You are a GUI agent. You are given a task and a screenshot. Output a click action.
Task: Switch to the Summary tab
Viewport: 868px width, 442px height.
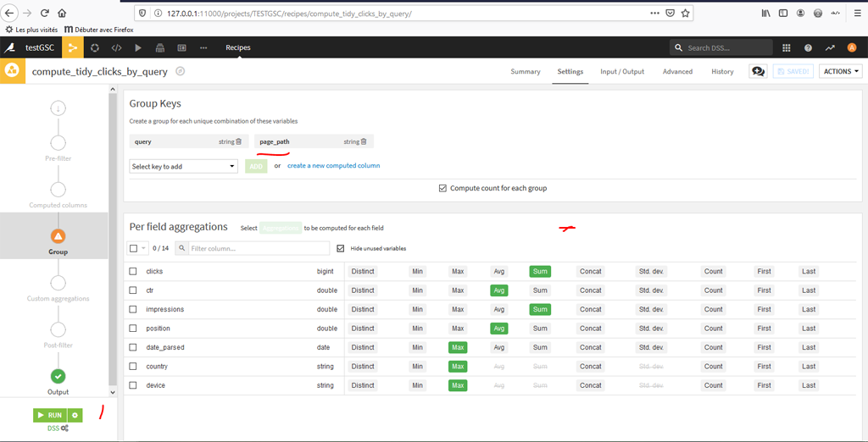[526, 71]
